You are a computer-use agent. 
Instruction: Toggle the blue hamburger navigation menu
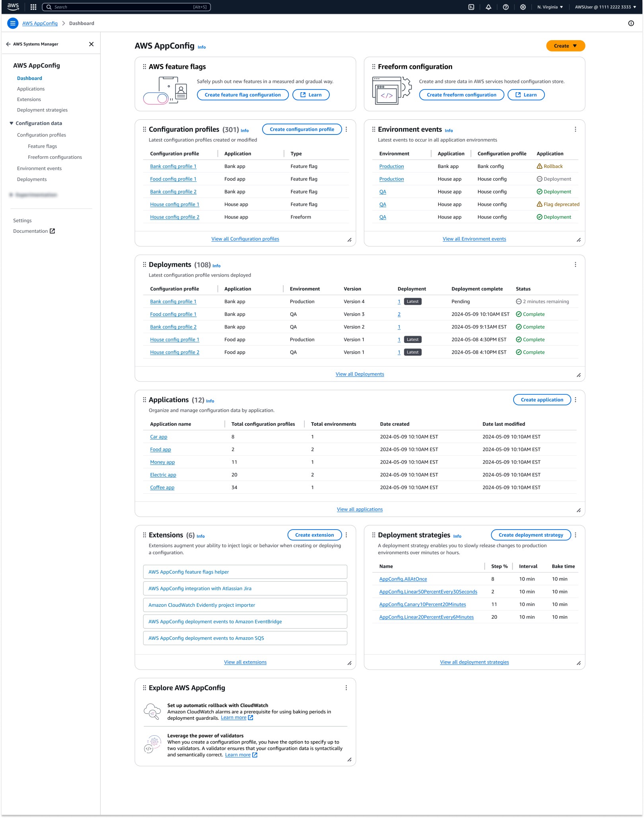tap(13, 23)
